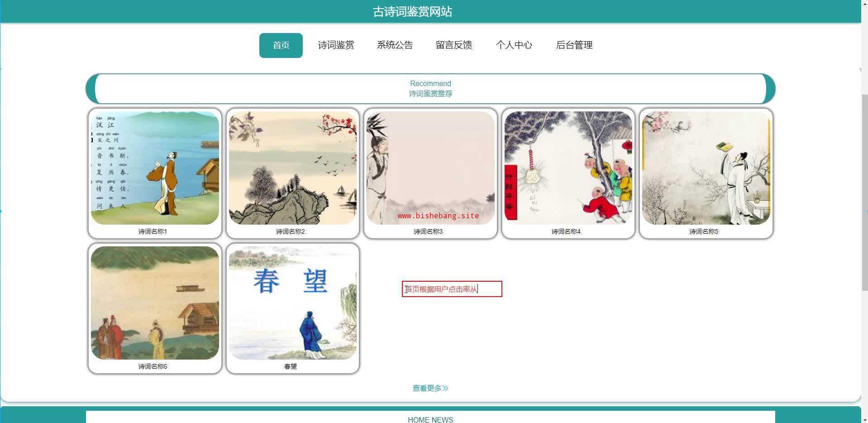
Task: Select the 诗词名称3 poem image
Action: pyautogui.click(x=430, y=168)
